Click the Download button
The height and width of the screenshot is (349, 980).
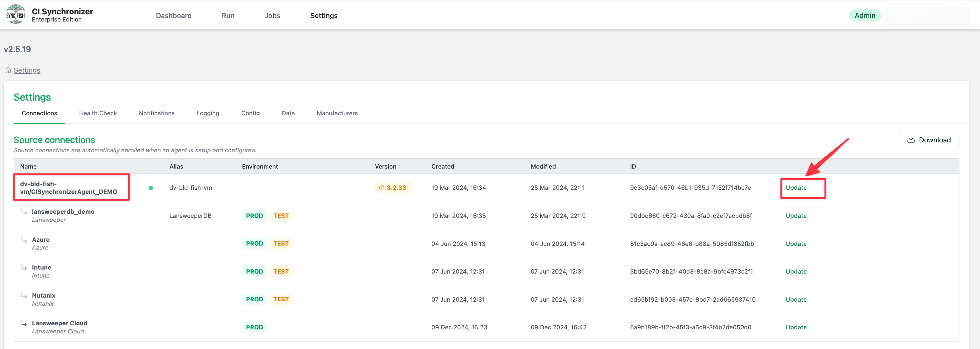(929, 140)
